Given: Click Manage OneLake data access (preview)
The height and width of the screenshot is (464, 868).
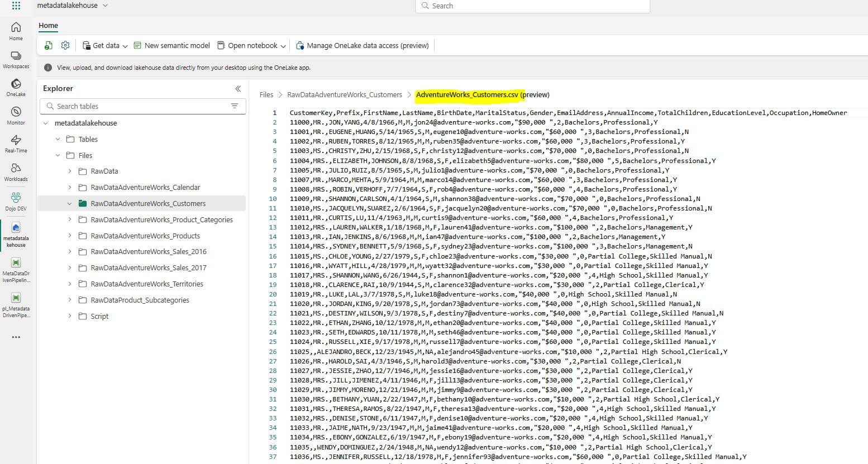Looking at the screenshot, I should pos(363,46).
